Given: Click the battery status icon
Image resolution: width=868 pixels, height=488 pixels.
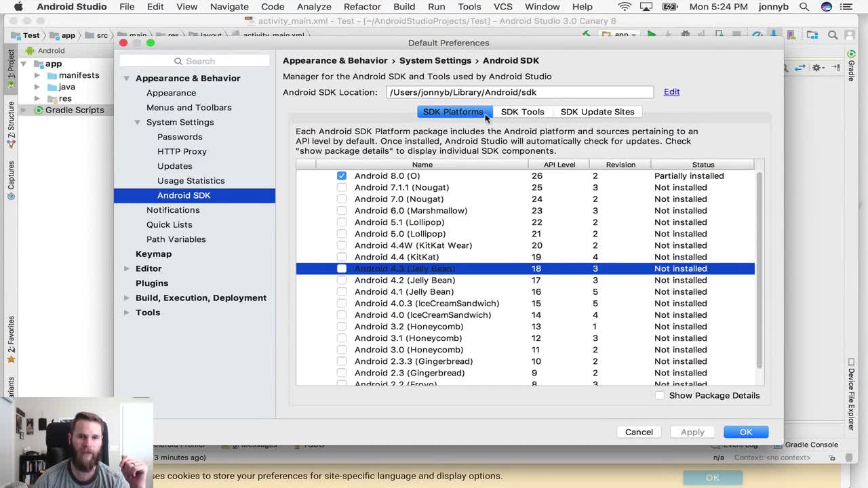Looking at the screenshot, I should 671,7.
